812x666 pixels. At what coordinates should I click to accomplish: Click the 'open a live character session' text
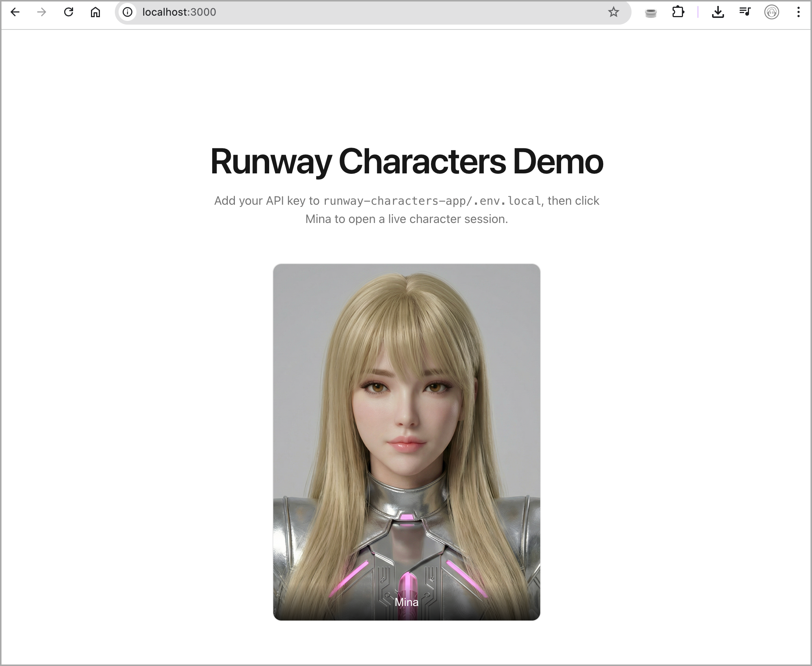pyautogui.click(x=428, y=219)
